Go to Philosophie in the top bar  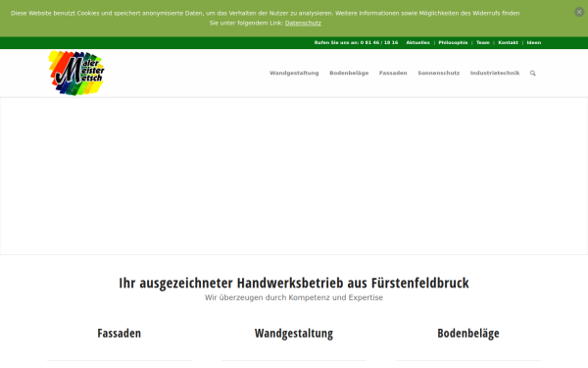(453, 42)
